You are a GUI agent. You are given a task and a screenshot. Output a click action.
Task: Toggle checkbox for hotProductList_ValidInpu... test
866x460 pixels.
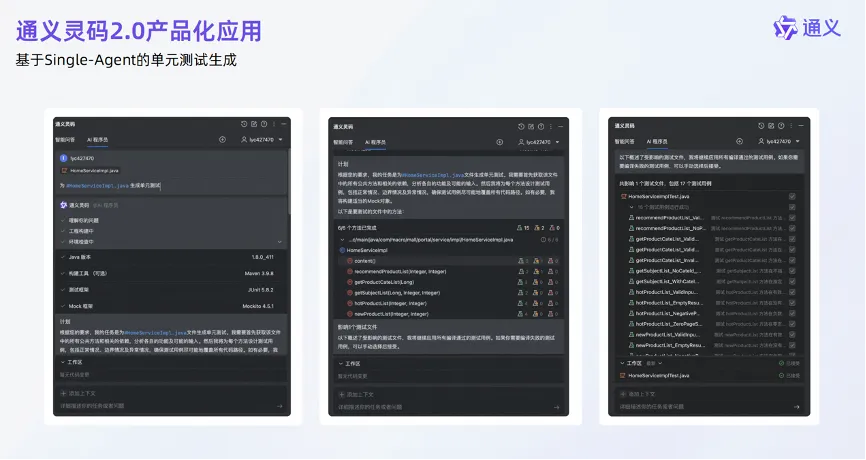tap(792, 292)
